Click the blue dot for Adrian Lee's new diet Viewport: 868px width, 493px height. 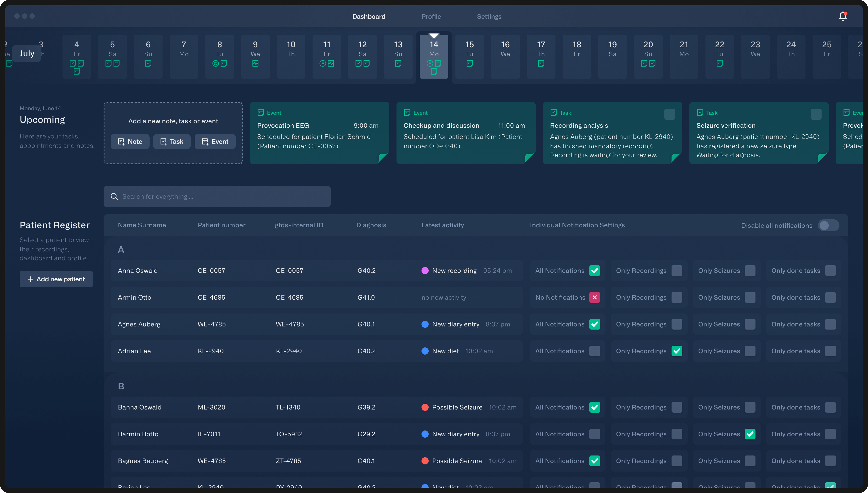click(x=425, y=351)
